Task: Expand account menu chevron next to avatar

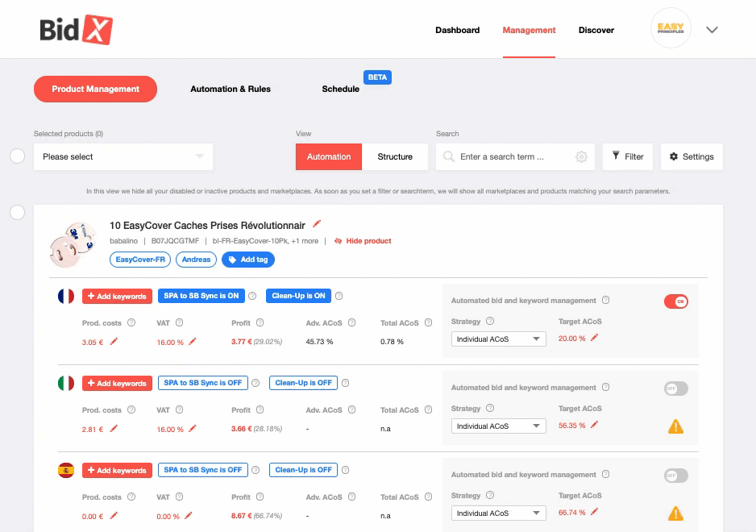Action: tap(712, 30)
